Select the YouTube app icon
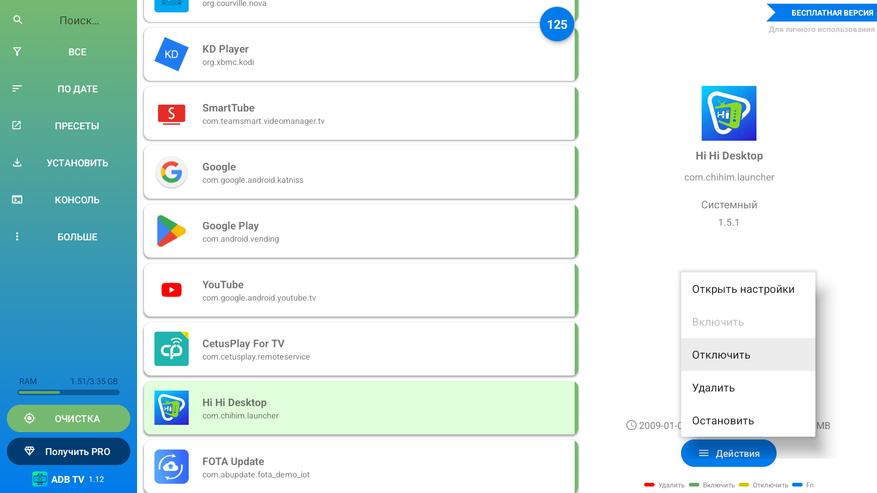The width and height of the screenshot is (877, 493). pyautogui.click(x=171, y=290)
